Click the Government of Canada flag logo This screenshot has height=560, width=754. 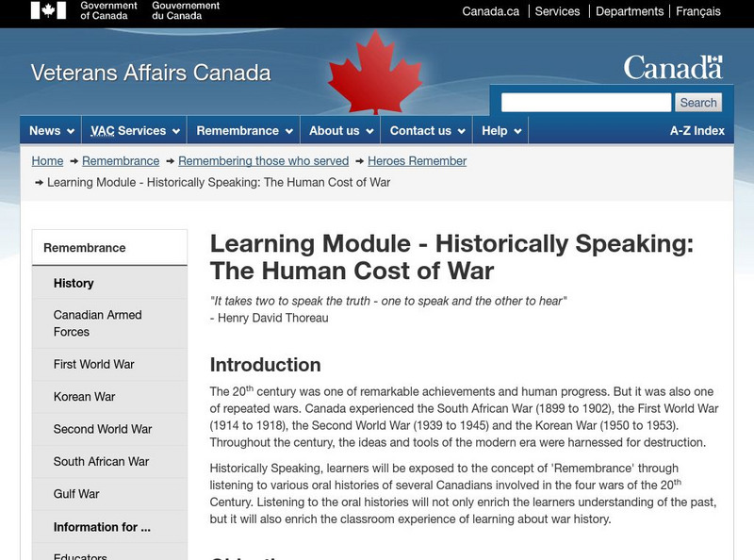point(49,10)
